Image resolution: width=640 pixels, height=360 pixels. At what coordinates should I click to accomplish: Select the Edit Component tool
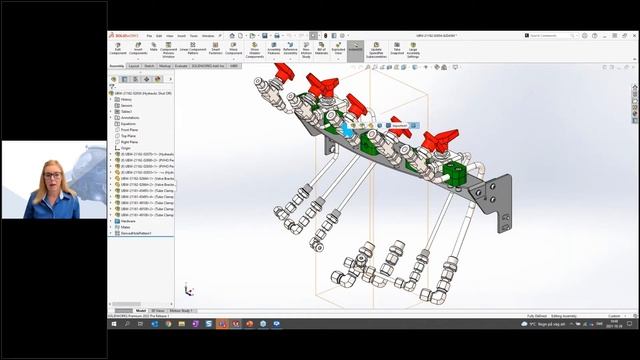[118, 49]
